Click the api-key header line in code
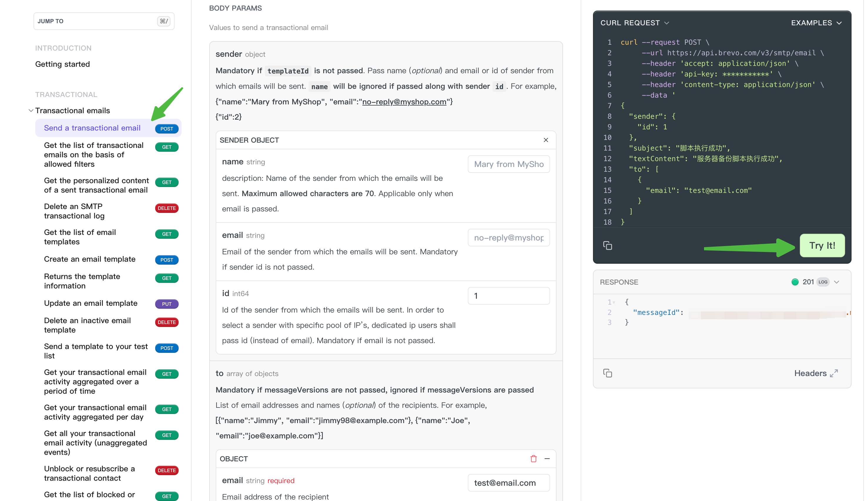 pos(711,74)
